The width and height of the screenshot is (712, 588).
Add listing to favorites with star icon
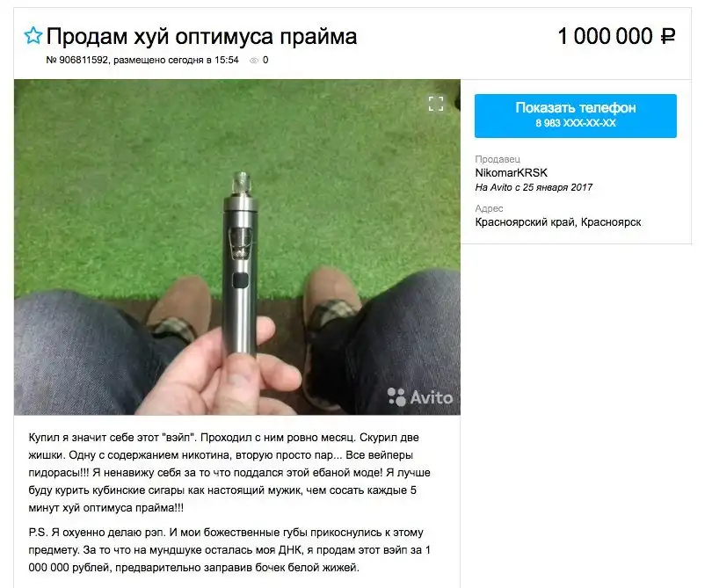(33, 35)
